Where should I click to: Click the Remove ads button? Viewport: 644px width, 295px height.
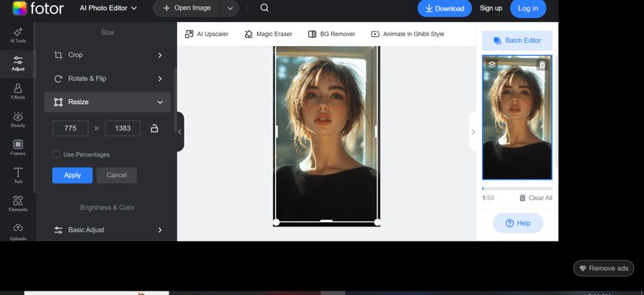click(603, 269)
